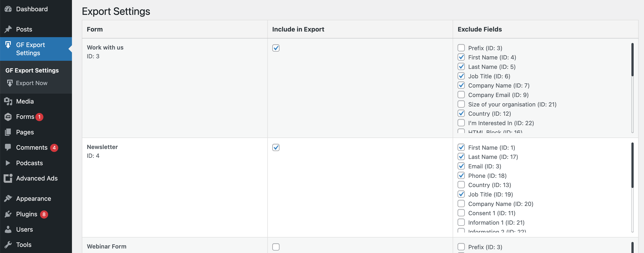
Task: Click the Comments badge showing 4
Action: (x=54, y=148)
